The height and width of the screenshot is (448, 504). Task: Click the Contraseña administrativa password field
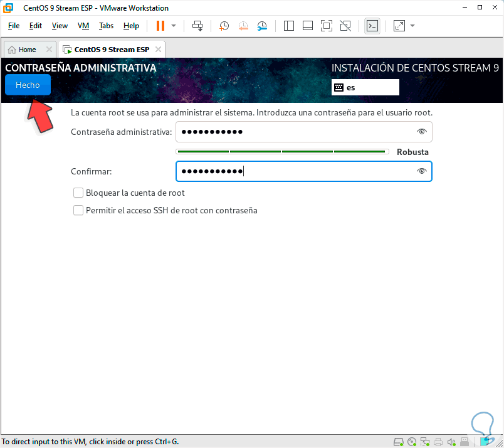[x=304, y=132]
